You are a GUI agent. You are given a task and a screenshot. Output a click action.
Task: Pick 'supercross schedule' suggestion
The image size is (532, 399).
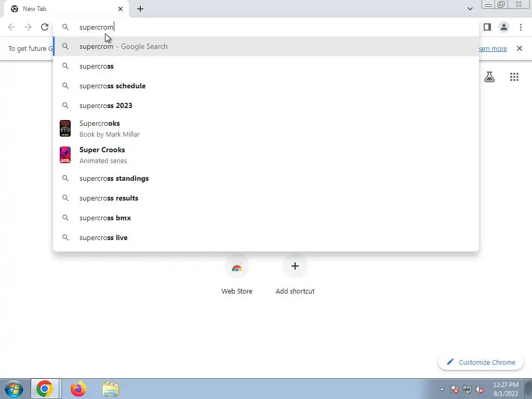pos(266,86)
